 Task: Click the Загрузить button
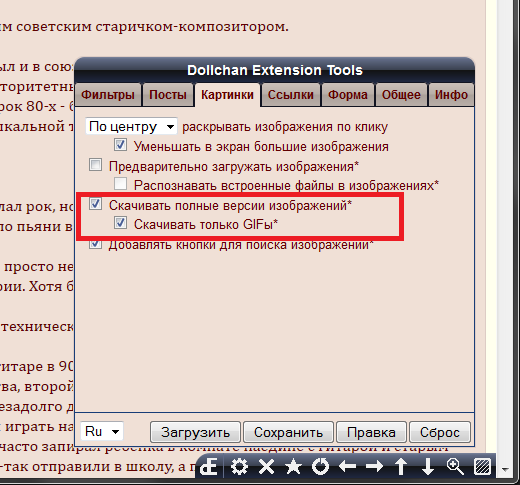pos(195,432)
